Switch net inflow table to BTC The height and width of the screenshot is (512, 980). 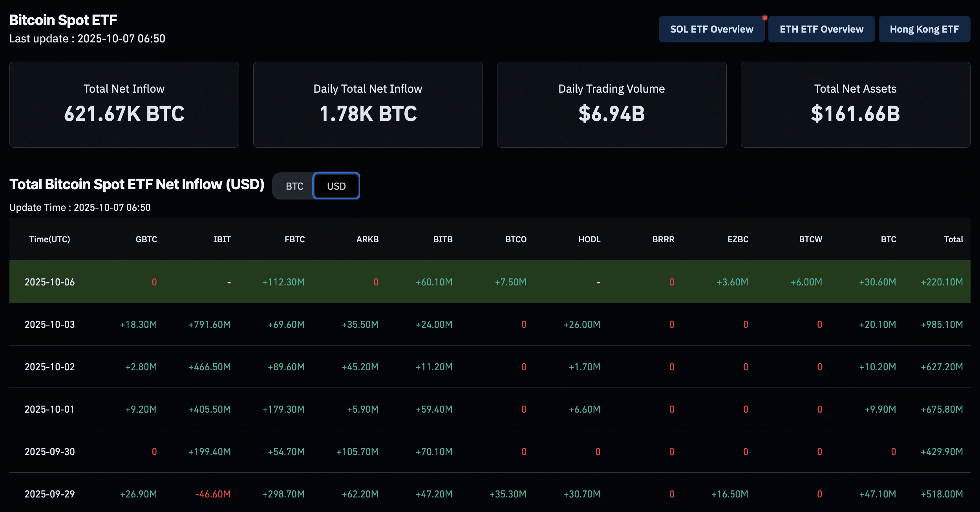tap(294, 186)
